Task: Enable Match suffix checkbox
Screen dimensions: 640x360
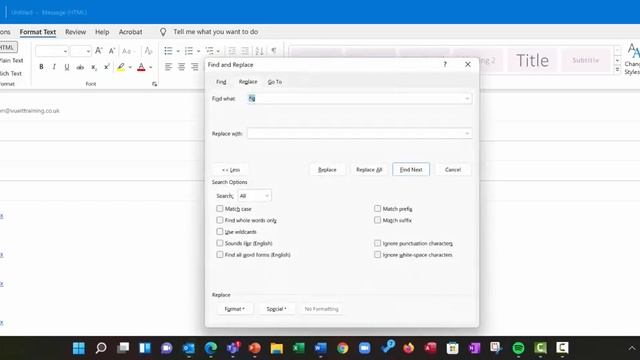Action: click(378, 220)
